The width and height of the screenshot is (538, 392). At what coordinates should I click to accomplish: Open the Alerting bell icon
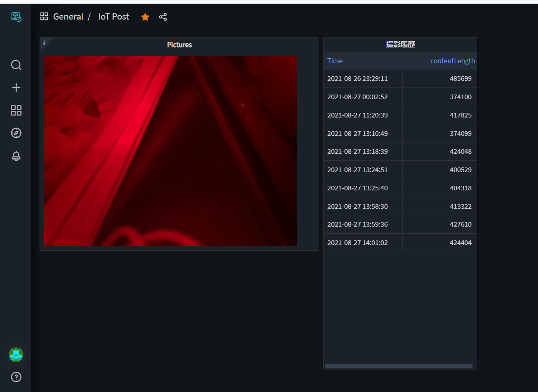click(16, 156)
